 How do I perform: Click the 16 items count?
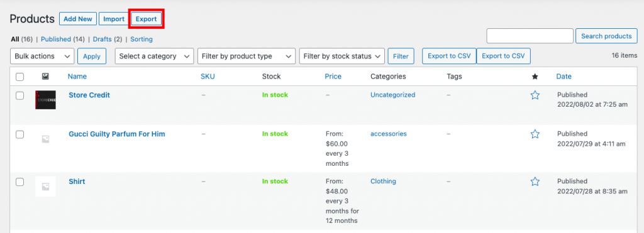[x=625, y=55]
